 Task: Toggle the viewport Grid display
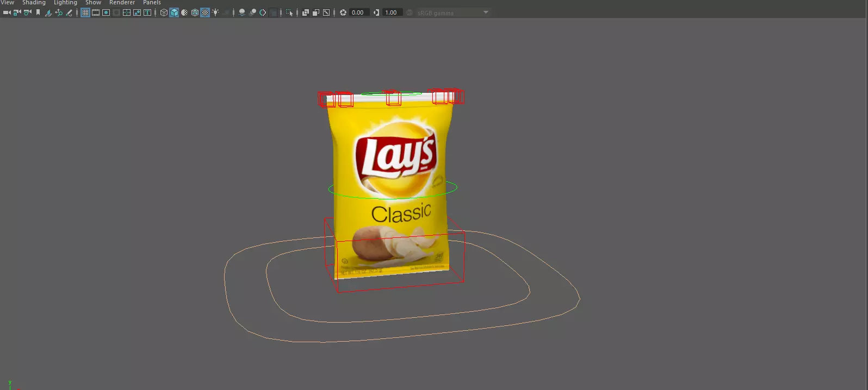[85, 12]
